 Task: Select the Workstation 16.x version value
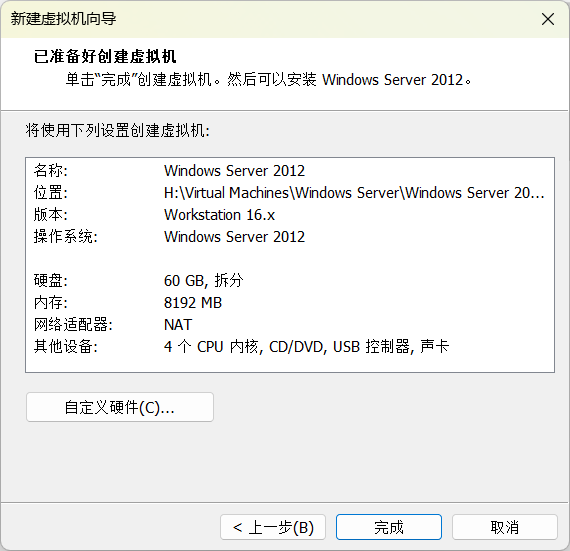(219, 215)
